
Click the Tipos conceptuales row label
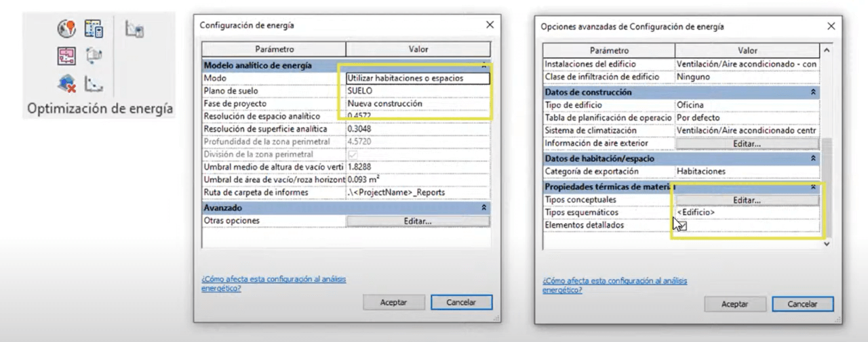pos(580,200)
